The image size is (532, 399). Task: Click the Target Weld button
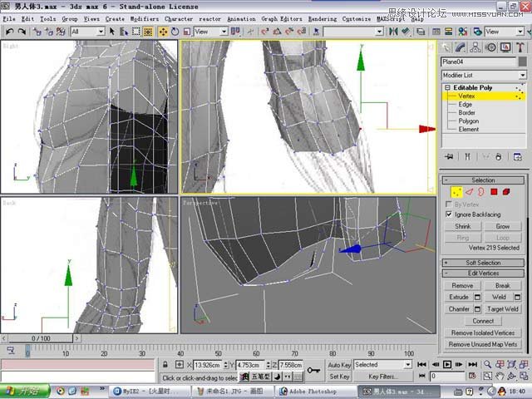[503, 309]
